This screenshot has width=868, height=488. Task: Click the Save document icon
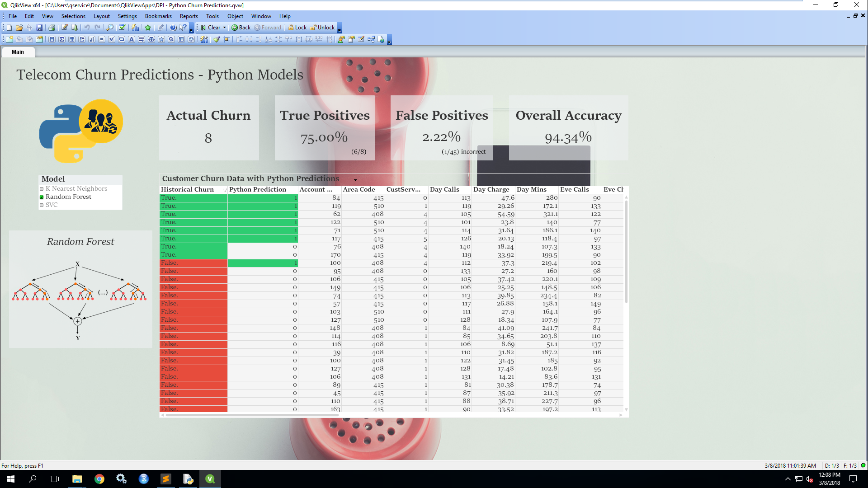coord(39,28)
